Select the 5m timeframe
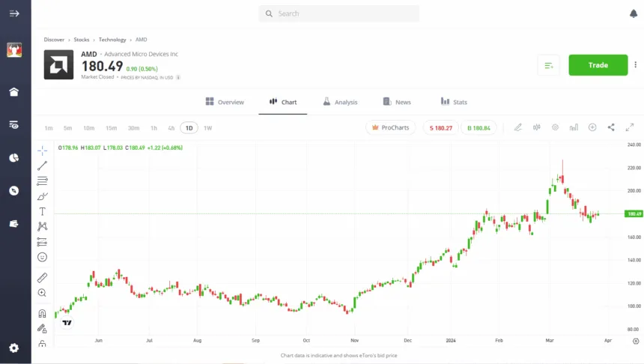 coord(67,128)
